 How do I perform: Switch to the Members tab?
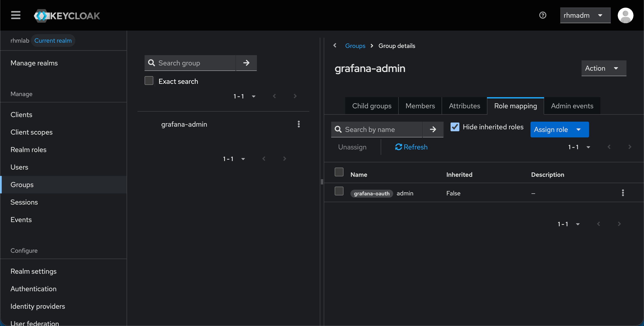pos(420,106)
